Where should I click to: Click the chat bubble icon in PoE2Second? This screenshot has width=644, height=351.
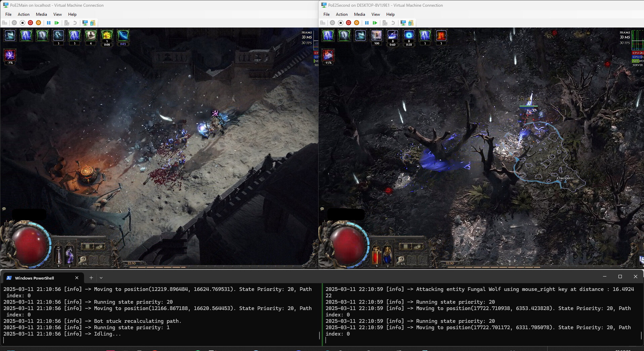pyautogui.click(x=322, y=209)
